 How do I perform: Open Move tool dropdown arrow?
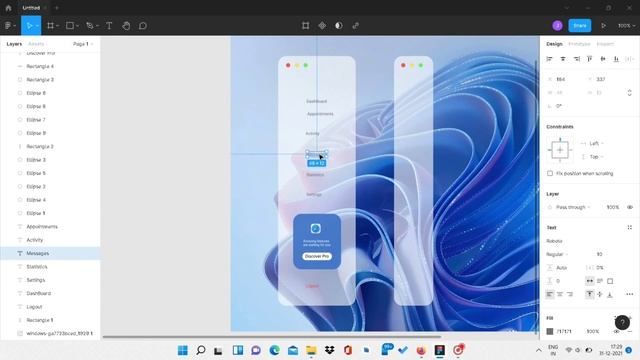coord(37,26)
